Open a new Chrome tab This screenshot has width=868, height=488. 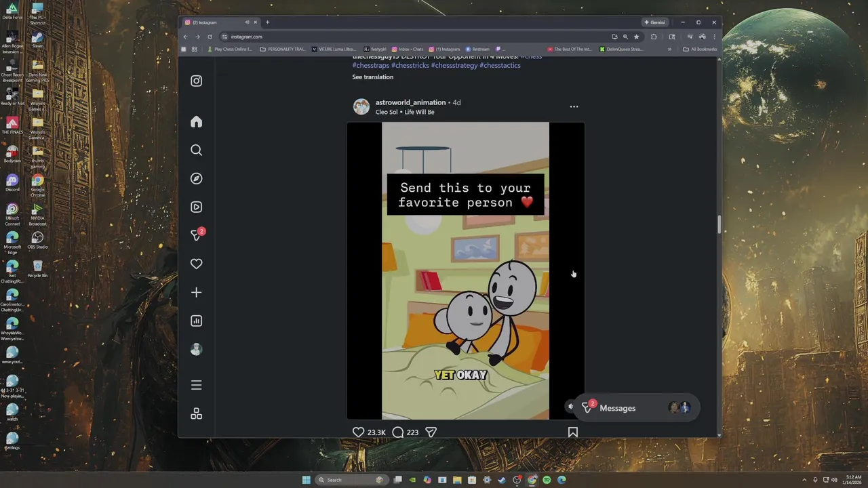267,22
